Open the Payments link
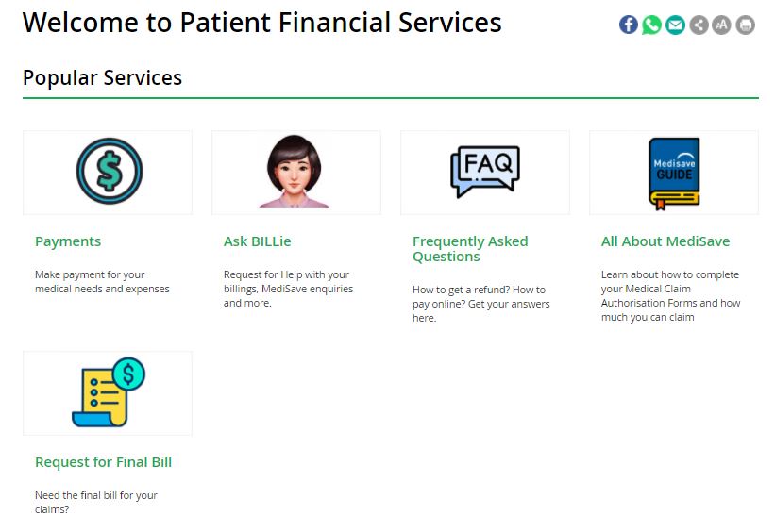Screen dimensions: 775x532 (68, 241)
